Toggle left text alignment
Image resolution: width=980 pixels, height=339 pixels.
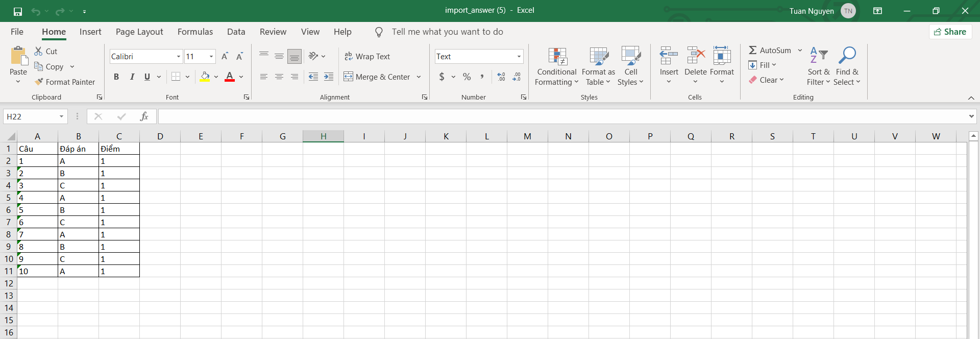[x=264, y=77]
